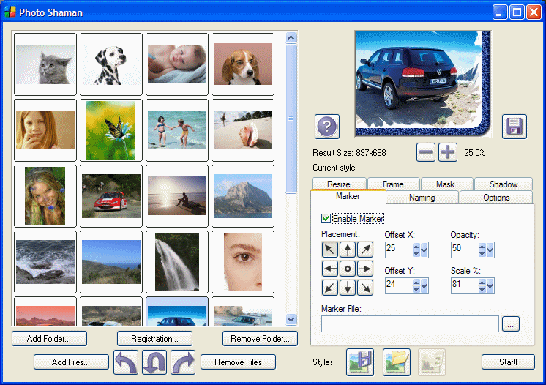Select the Dalmatian dog thumbnail
This screenshot has height=385, width=546.
pos(111,64)
